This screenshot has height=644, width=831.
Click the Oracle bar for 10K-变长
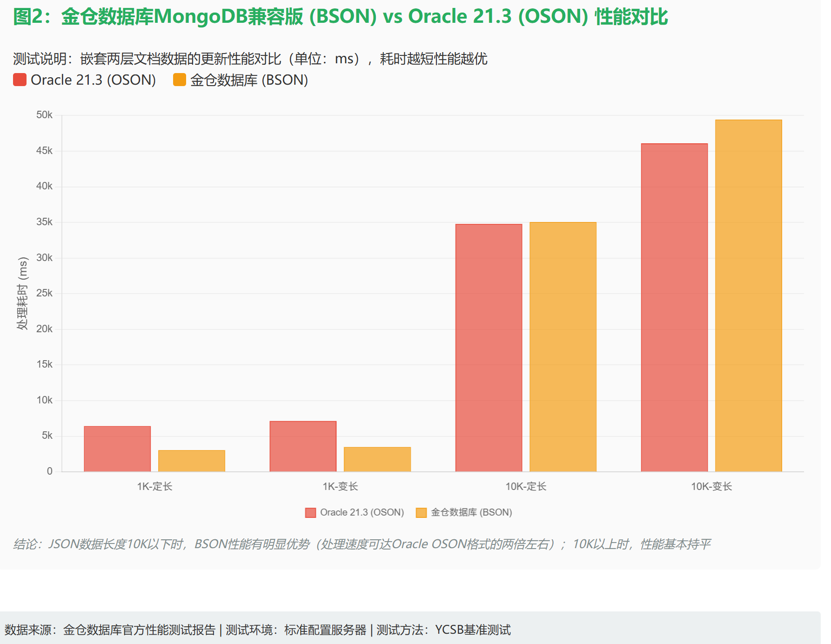(x=674, y=308)
